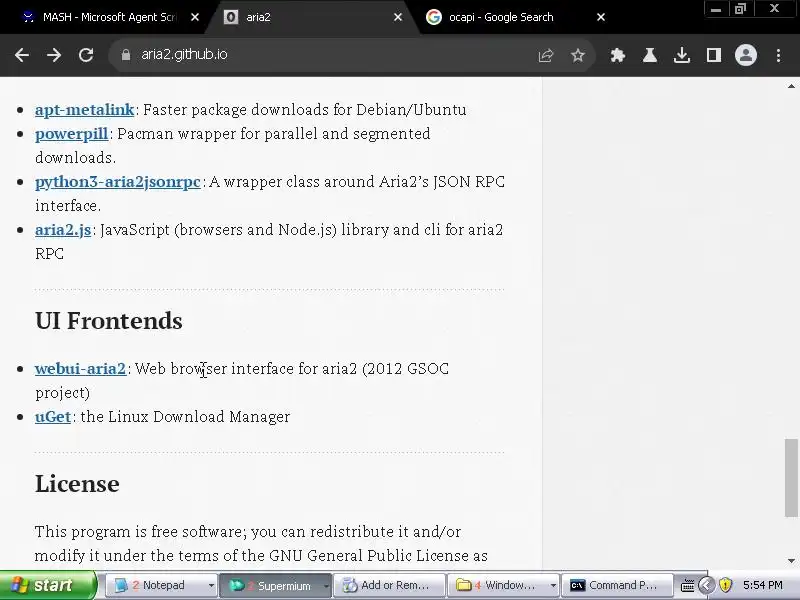Screen dimensions: 800x600
Task: Expand the Notepad group dropdown arrow
Action: pos(211,586)
